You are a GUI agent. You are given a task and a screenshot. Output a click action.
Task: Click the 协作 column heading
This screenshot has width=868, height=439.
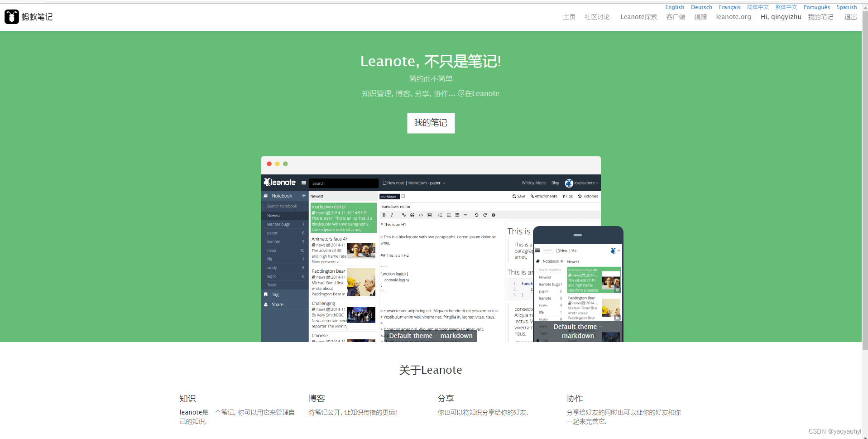[x=575, y=399]
